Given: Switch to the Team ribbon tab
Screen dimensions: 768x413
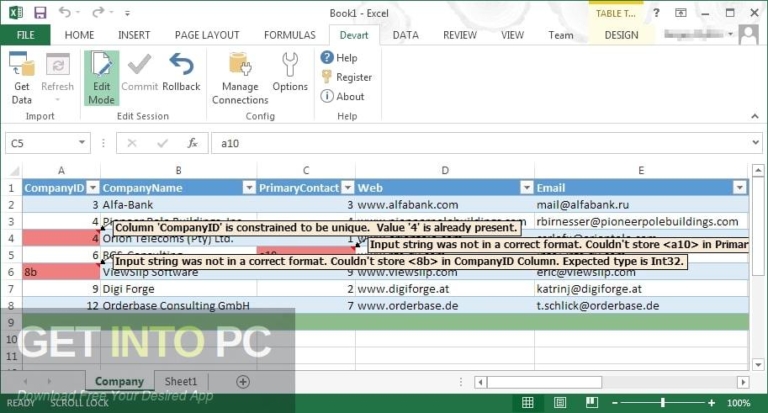Looking at the screenshot, I should (561, 35).
